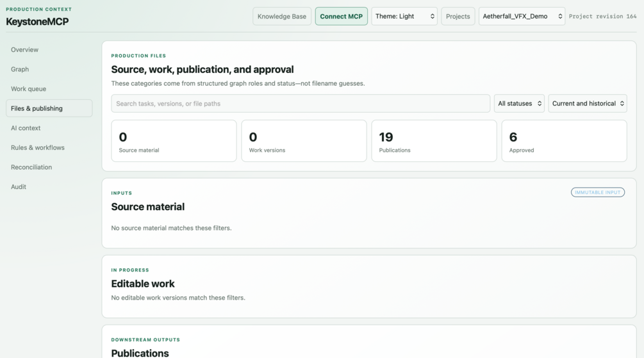Click the 6 Approved card
This screenshot has width=644, height=358.
tap(565, 141)
